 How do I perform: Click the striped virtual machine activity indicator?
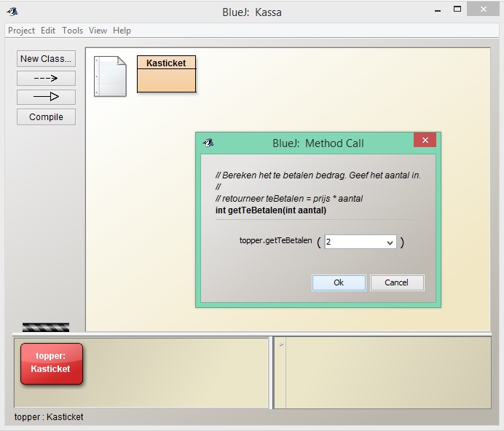46,327
